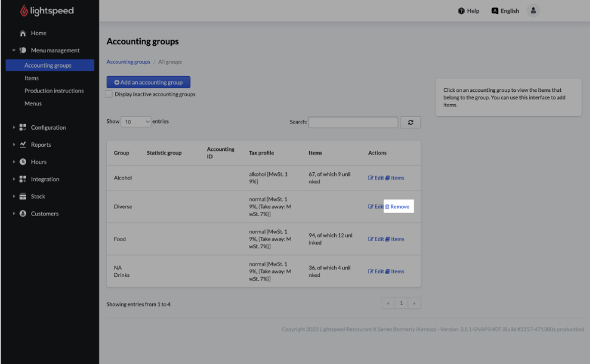Click the user profile icon

click(x=533, y=11)
